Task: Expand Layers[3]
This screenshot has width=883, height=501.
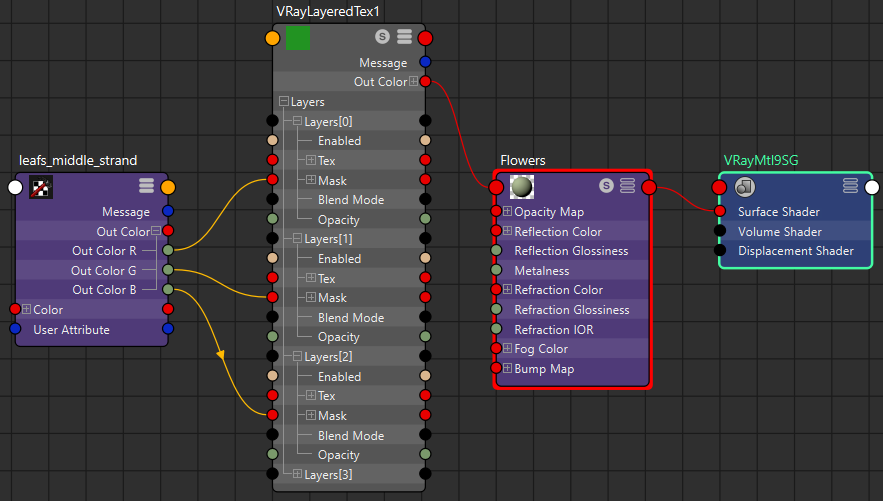Action: [297, 474]
